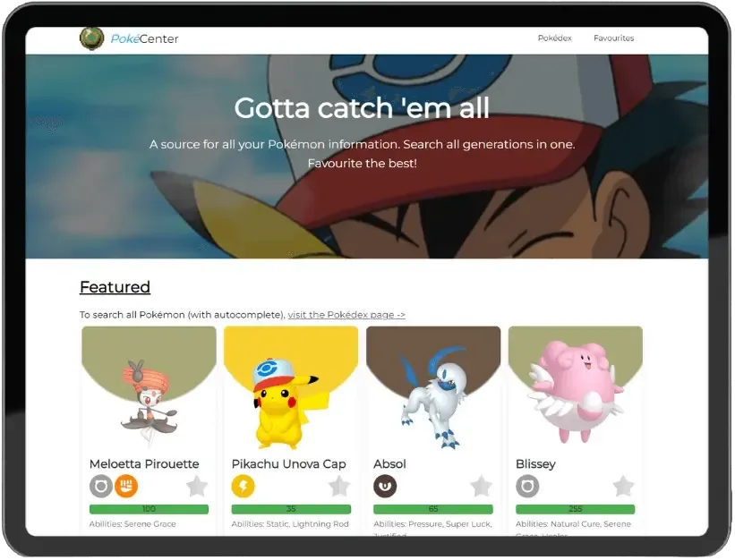Viewport: 735px width, 560px height.
Task: Select the Dark type badge on Absol's card
Action: pos(386,488)
